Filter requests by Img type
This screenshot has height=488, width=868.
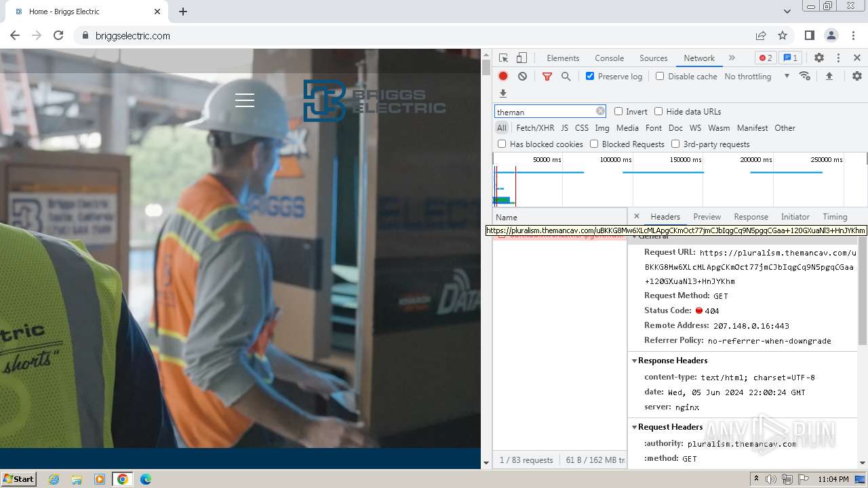coord(602,127)
